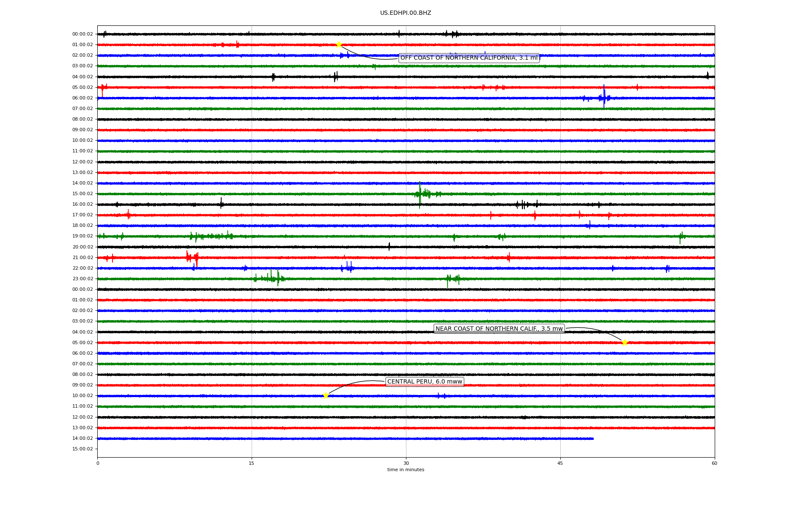Click the red spike near minute 3 on the 17:00:02 trace

[x=129, y=215]
